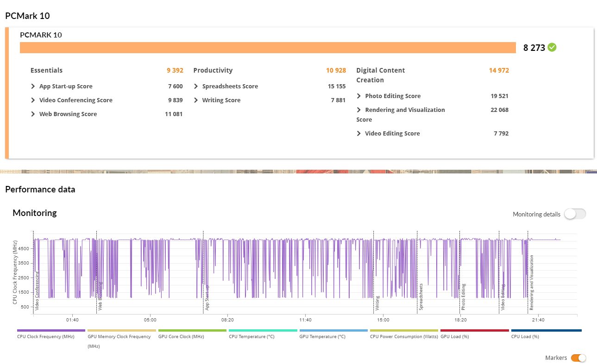
Task: Click the 15 155 spreadsheets value
Action: coord(337,86)
